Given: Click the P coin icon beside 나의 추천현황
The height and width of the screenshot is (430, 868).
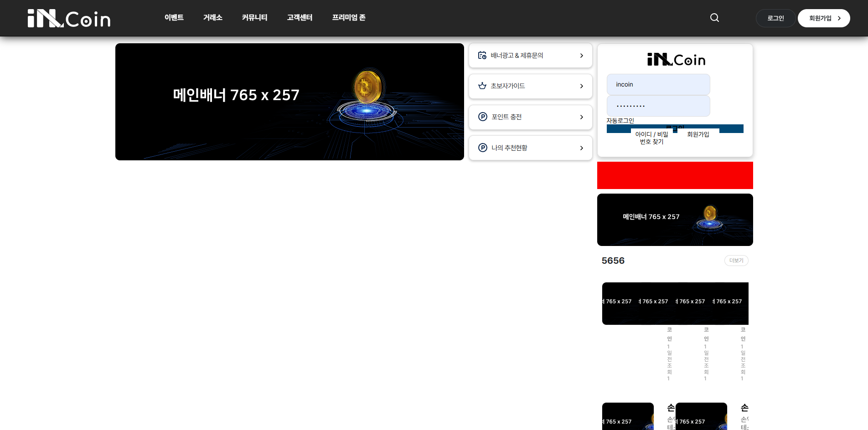Looking at the screenshot, I should [x=482, y=148].
